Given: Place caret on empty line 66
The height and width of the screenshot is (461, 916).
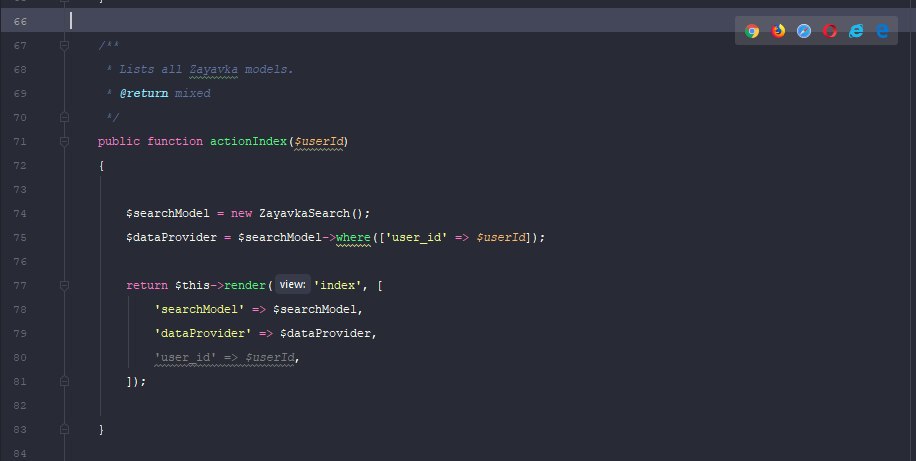Looking at the screenshot, I should tap(458, 21).
